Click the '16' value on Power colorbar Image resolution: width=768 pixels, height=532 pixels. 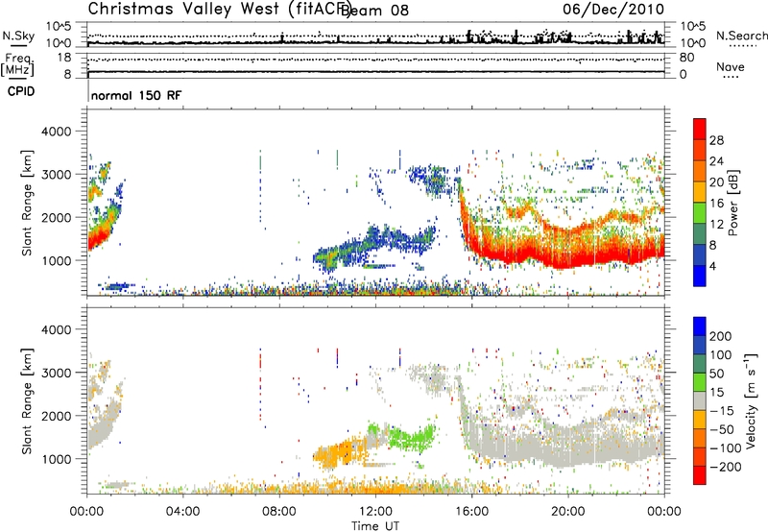point(716,204)
